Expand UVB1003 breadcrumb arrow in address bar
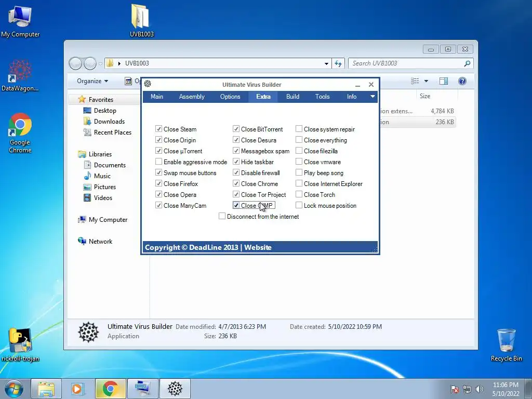 pyautogui.click(x=119, y=63)
